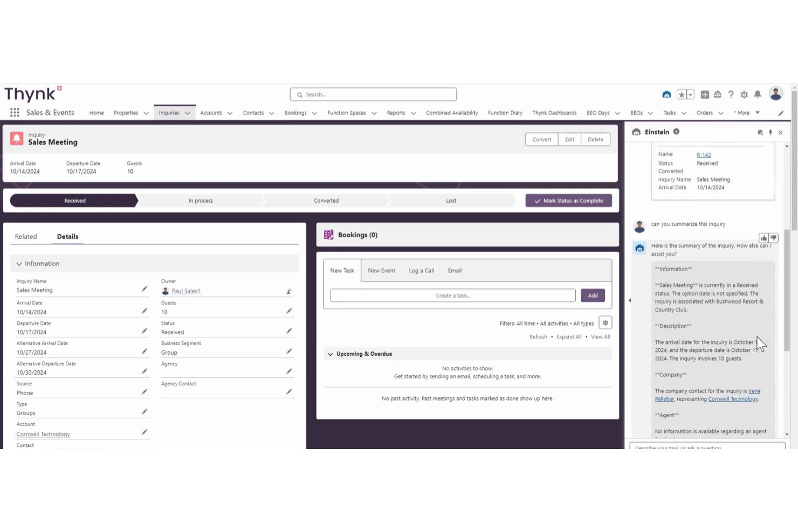Click the Einstein assistant icon in header
This screenshot has height=532, width=798.
[667, 95]
